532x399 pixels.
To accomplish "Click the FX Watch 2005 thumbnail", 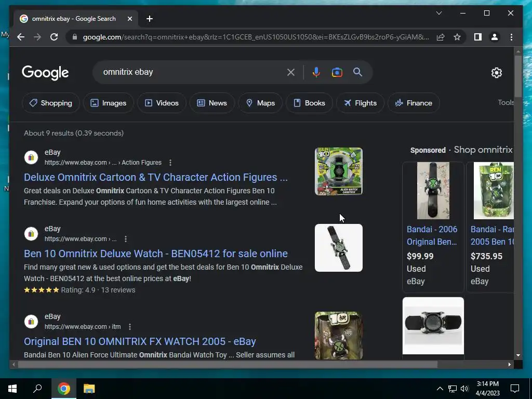I will click(x=339, y=336).
